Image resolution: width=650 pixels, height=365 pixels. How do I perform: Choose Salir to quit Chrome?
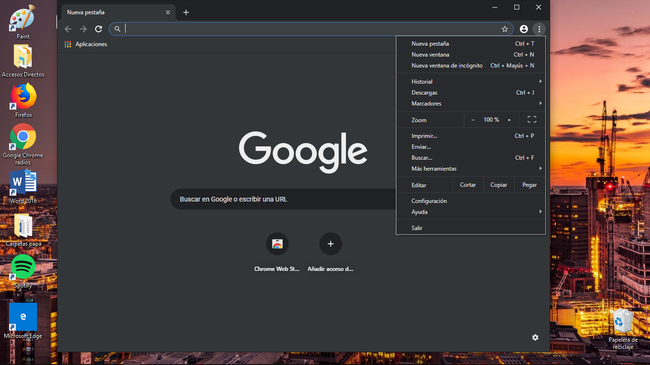click(x=471, y=228)
